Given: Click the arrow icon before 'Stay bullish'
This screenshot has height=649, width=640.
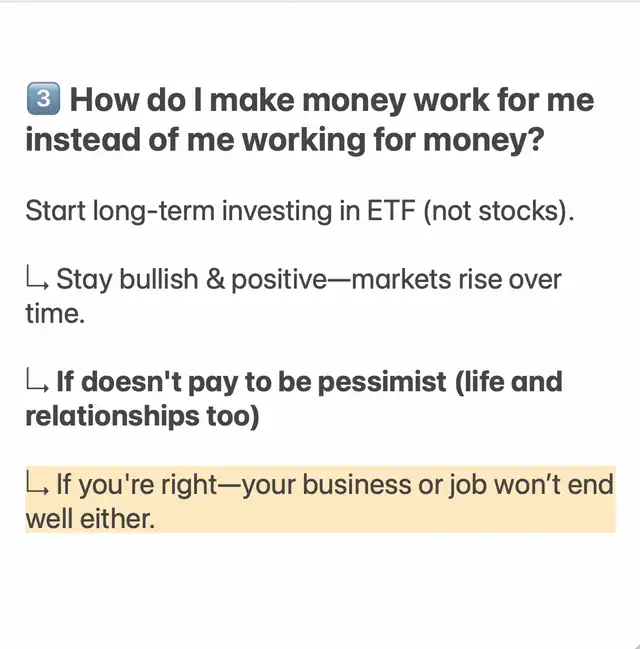Looking at the screenshot, I should pyautogui.click(x=37, y=278).
